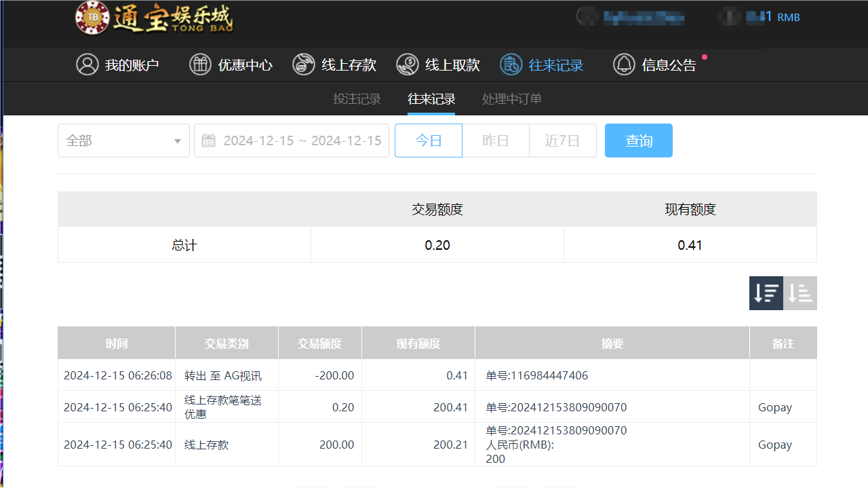Image resolution: width=868 pixels, height=488 pixels.
Task: Open the 信息公告 bell notification icon
Action: coord(624,64)
